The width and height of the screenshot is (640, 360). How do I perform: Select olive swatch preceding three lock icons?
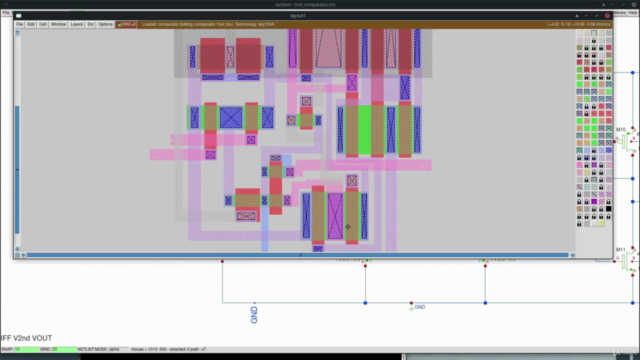click(579, 48)
